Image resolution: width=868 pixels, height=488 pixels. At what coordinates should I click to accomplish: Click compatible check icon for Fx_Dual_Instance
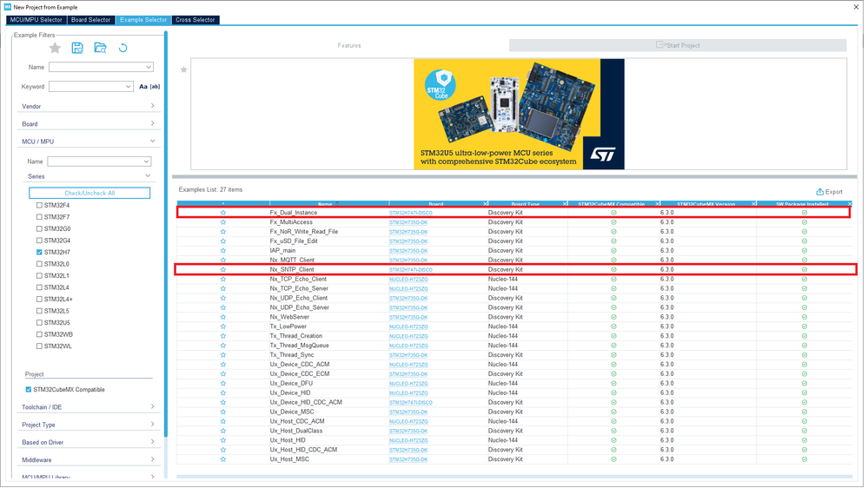click(x=613, y=213)
